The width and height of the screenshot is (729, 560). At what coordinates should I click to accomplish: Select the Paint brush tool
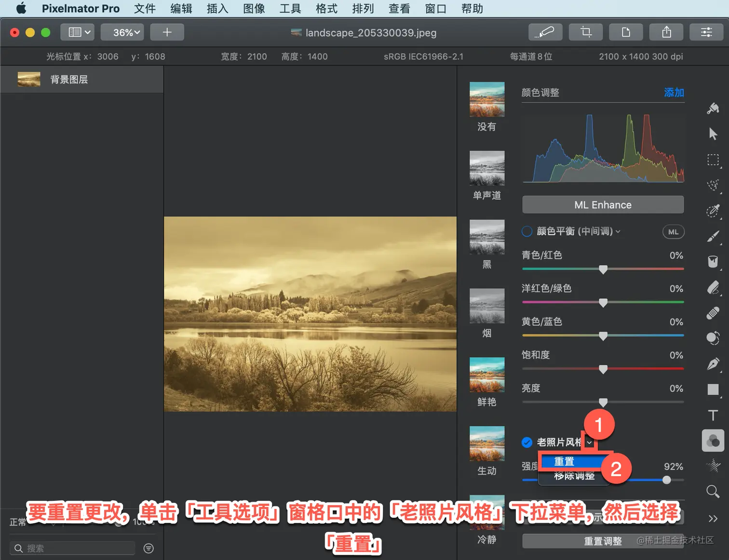(x=713, y=236)
